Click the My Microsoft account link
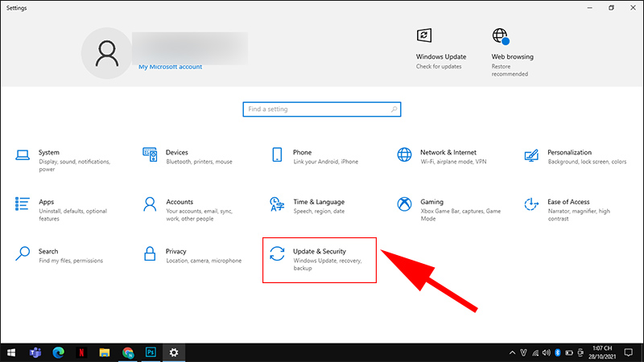 pyautogui.click(x=170, y=67)
